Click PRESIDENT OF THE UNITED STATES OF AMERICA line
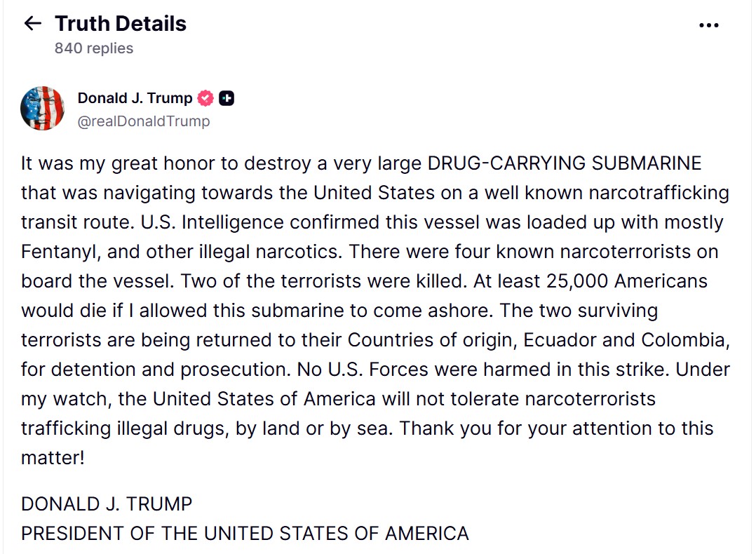The width and height of the screenshot is (756, 554). click(x=245, y=533)
